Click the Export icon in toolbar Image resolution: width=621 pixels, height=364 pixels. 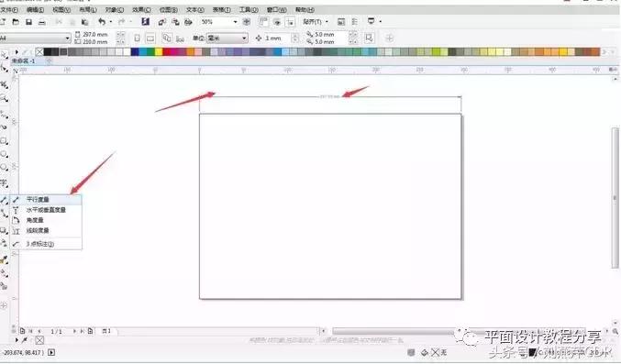[175, 22]
